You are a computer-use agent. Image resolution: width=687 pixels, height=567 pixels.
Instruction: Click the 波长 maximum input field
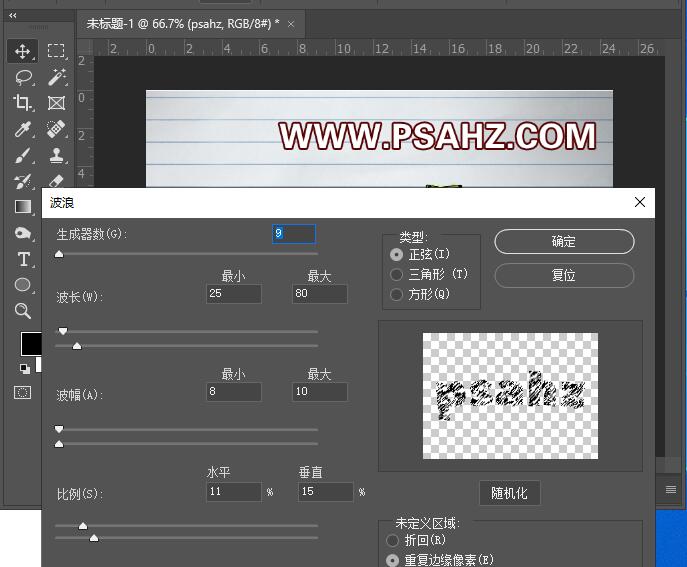pos(320,294)
